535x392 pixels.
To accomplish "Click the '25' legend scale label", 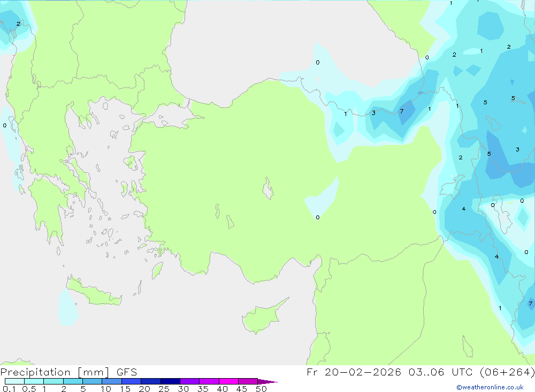I will tap(164, 389).
